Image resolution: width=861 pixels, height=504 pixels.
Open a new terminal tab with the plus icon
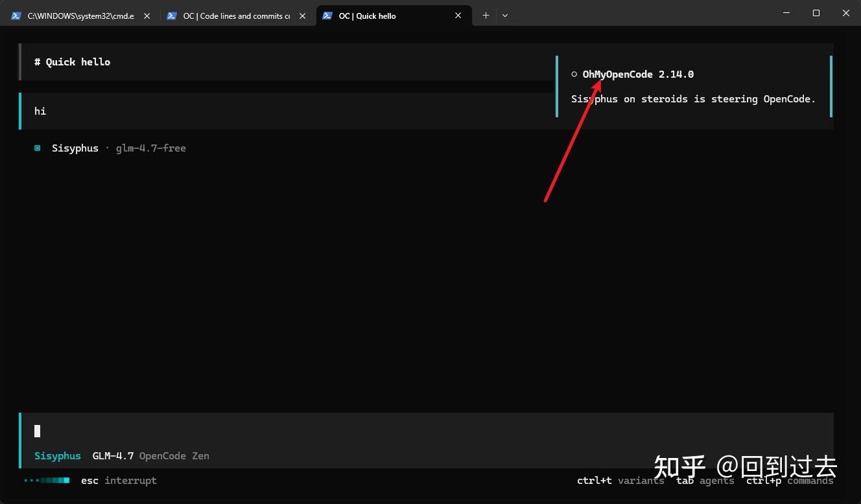(x=486, y=15)
